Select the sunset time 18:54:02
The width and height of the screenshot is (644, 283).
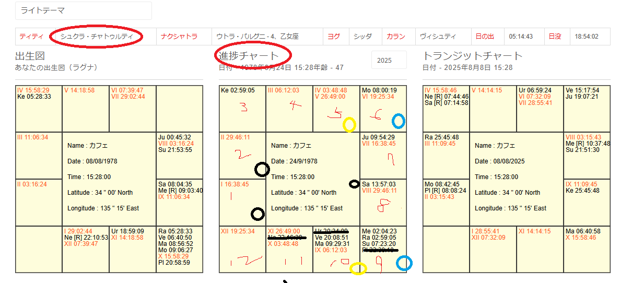coord(586,37)
